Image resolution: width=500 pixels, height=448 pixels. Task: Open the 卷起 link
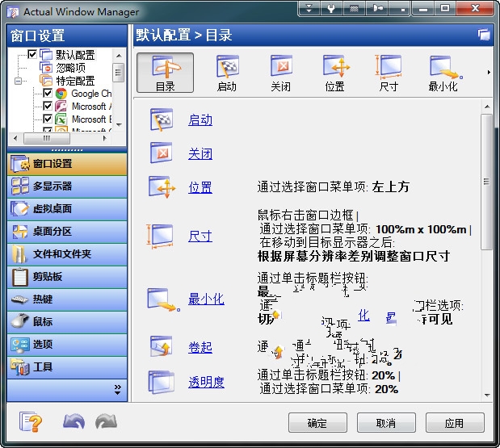[x=200, y=347]
